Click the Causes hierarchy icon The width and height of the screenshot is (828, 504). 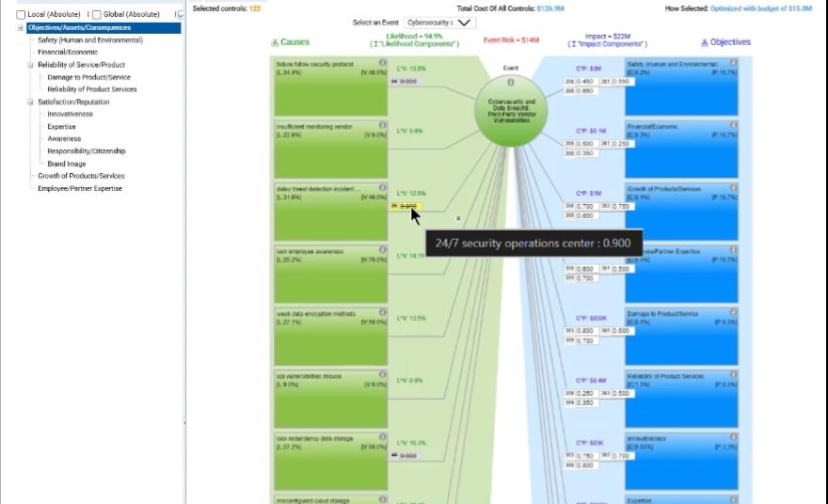275,42
